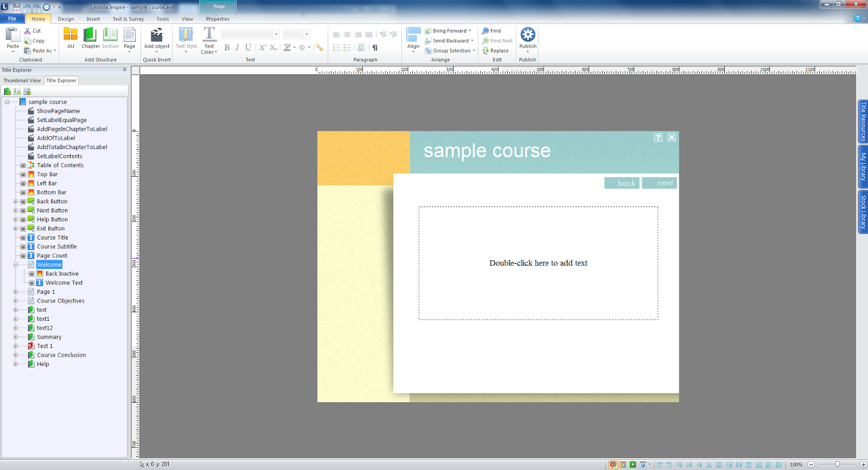Pin the Title Explorer panel
This screenshot has height=470, width=868.
click(124, 70)
